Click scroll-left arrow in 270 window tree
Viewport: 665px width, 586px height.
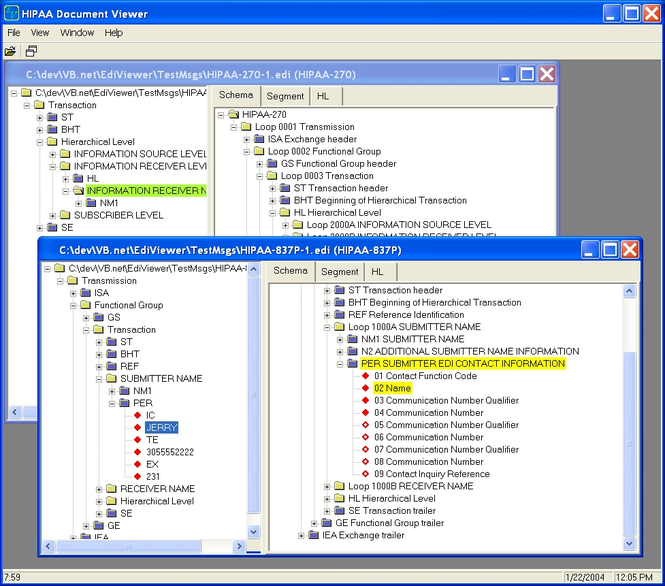tap(14, 412)
